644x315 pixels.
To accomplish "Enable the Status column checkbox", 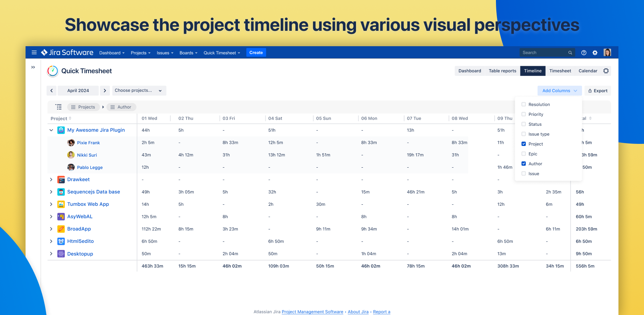I will tap(524, 124).
